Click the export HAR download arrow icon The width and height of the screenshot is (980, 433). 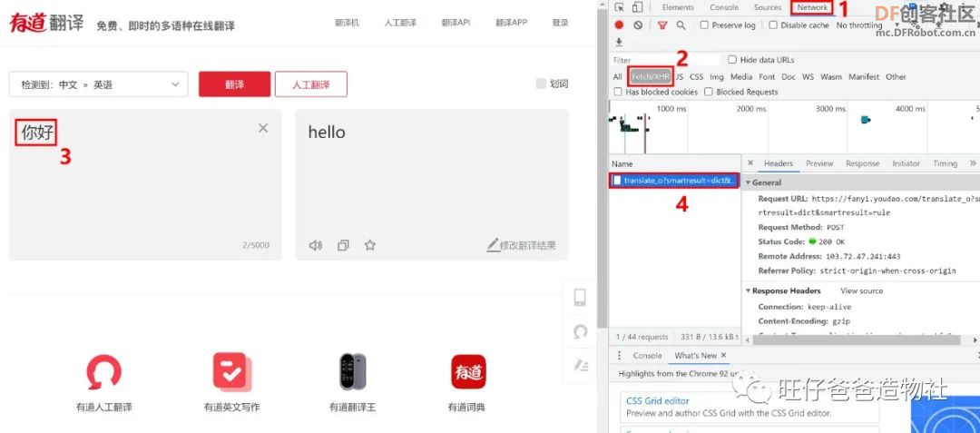619,43
